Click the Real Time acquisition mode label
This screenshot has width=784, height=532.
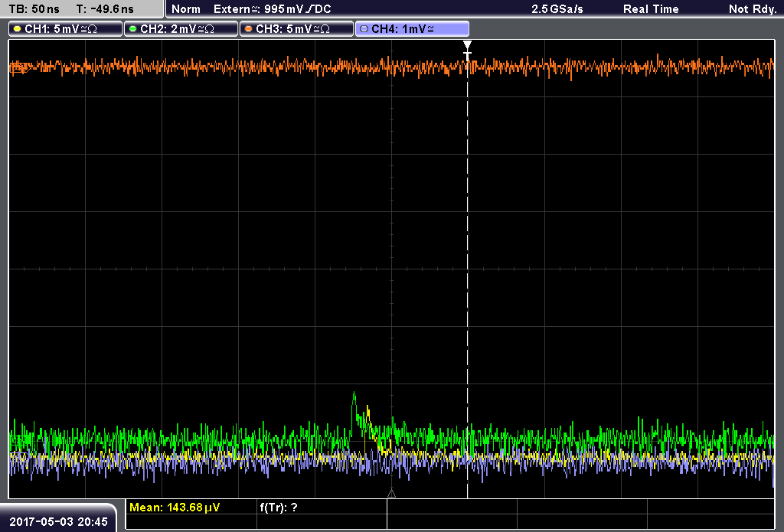point(651,9)
